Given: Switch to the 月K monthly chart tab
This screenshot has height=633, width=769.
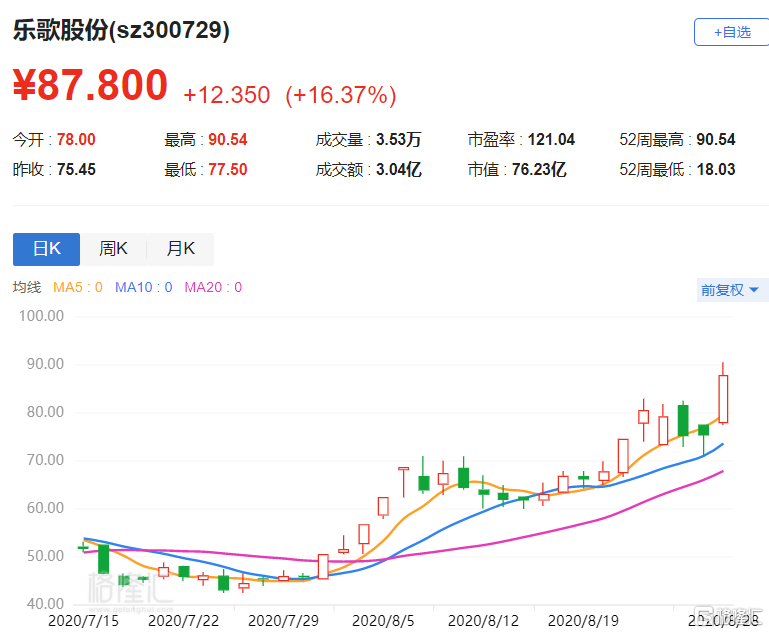Looking at the screenshot, I should coord(180,249).
